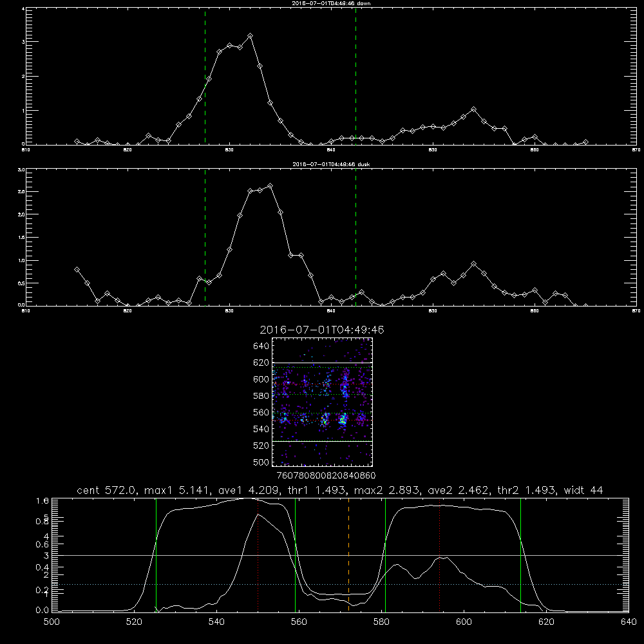Click the dawn plot y-axis label 2
The height and width of the screenshot is (644, 644).
pyautogui.click(x=23, y=77)
